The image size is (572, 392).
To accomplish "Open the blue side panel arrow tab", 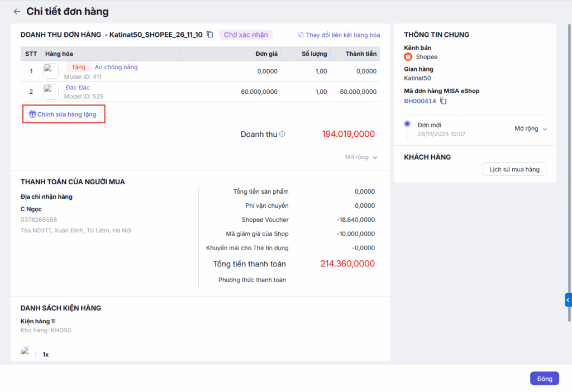I will [568, 300].
